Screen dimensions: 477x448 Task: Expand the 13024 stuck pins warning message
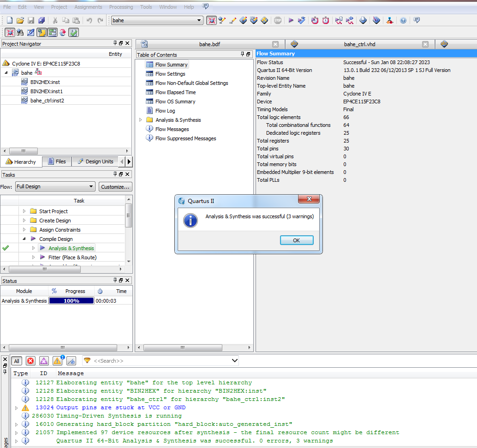tap(17, 408)
